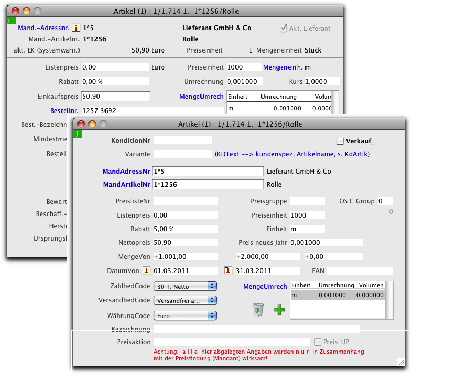Click into the EAN field
The height and width of the screenshot is (378, 455).
(x=360, y=270)
